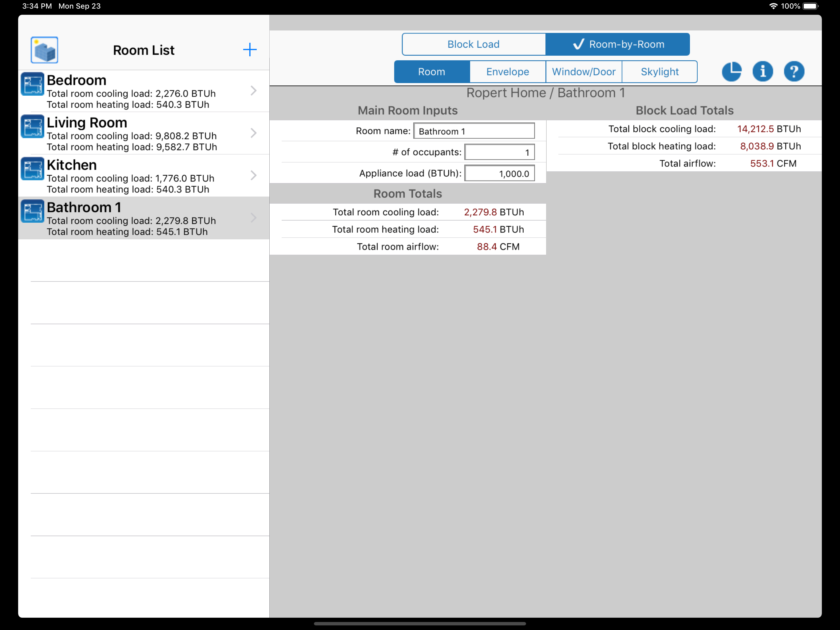
Task: Select Room-by-Room calculation mode
Action: click(x=618, y=45)
